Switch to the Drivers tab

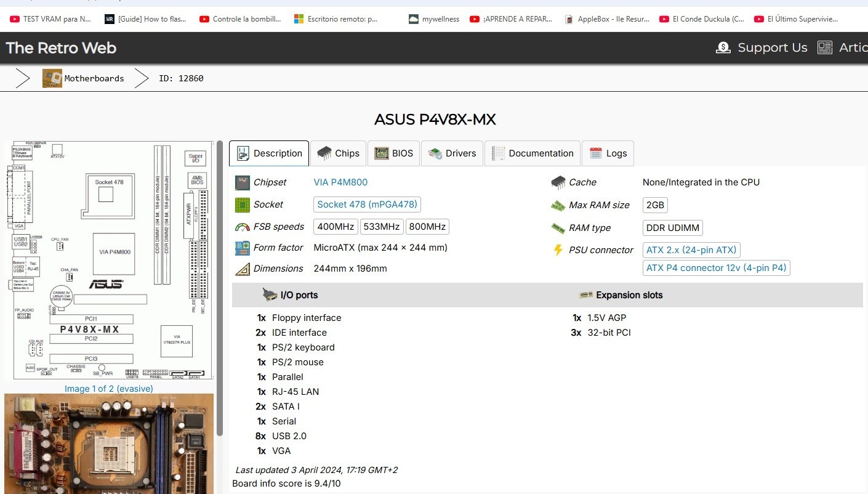[452, 153]
